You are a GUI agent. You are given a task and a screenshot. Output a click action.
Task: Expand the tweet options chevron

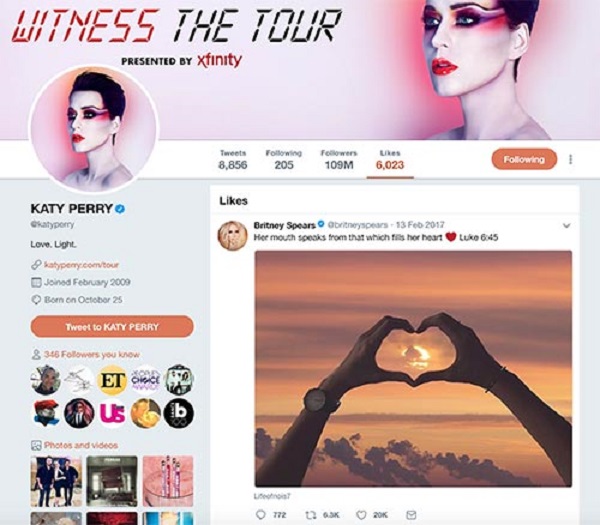[567, 225]
